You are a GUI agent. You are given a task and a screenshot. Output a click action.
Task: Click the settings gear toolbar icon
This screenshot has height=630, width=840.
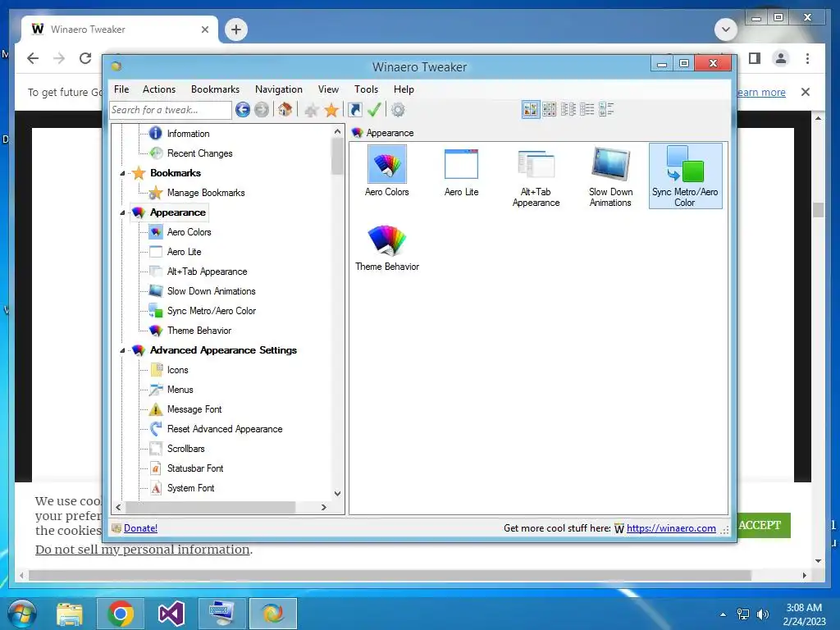click(398, 110)
